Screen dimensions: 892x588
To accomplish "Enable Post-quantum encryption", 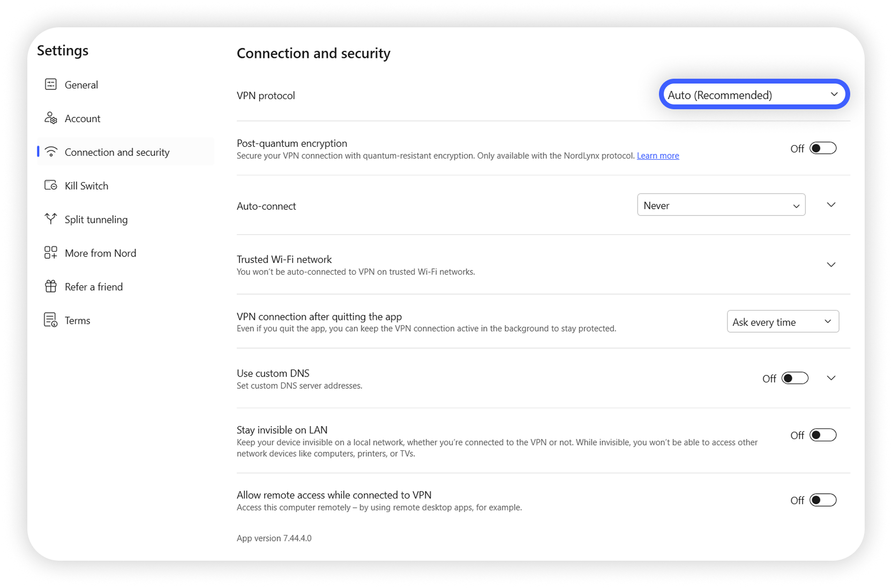I will click(x=823, y=148).
